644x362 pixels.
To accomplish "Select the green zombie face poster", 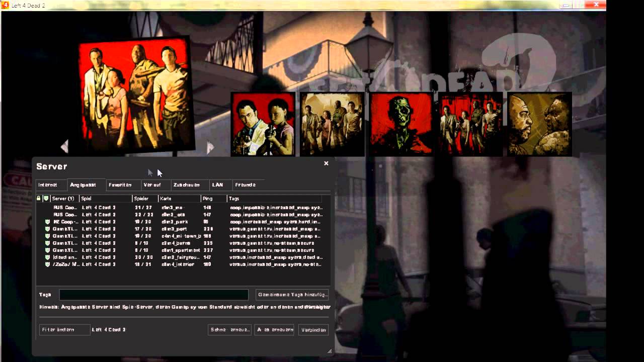I will [x=401, y=124].
